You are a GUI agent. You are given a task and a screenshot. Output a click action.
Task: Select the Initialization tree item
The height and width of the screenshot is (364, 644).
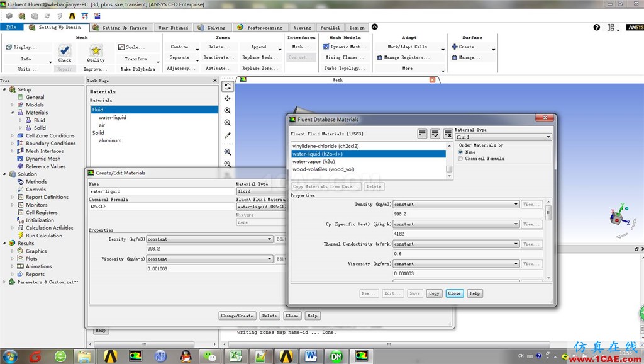(40, 220)
